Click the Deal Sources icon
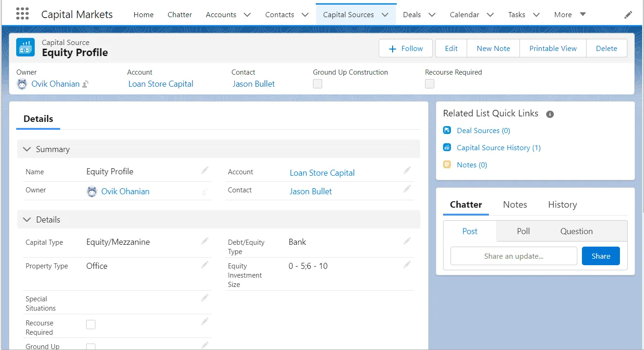This screenshot has width=644, height=350. click(x=447, y=130)
